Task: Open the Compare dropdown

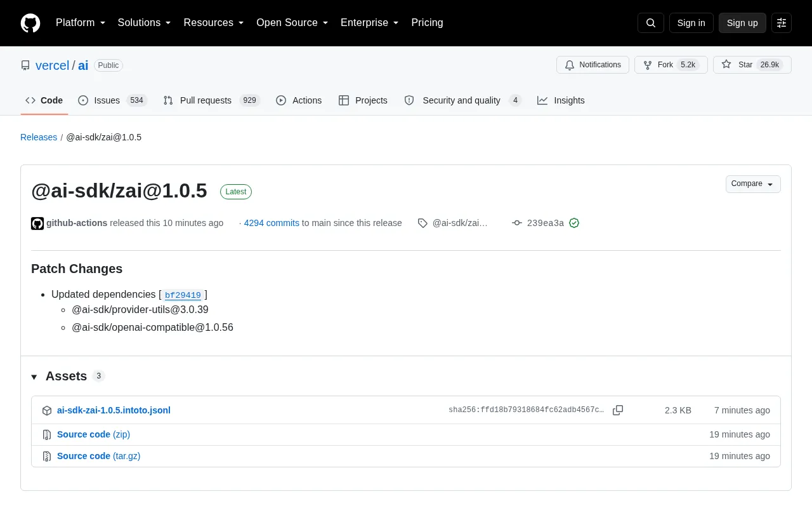Action: click(753, 184)
